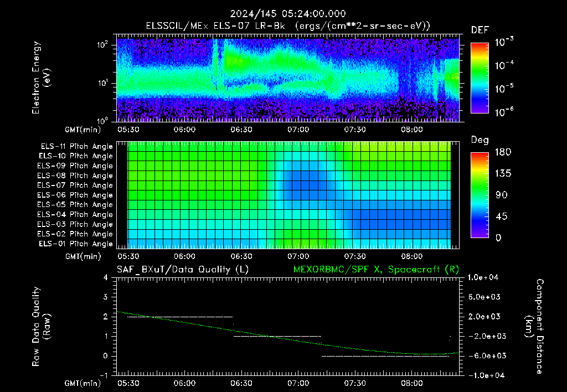The width and height of the screenshot is (567, 392).
Task: Click 05:30 time tick under data quality plot
Action: click(x=128, y=383)
